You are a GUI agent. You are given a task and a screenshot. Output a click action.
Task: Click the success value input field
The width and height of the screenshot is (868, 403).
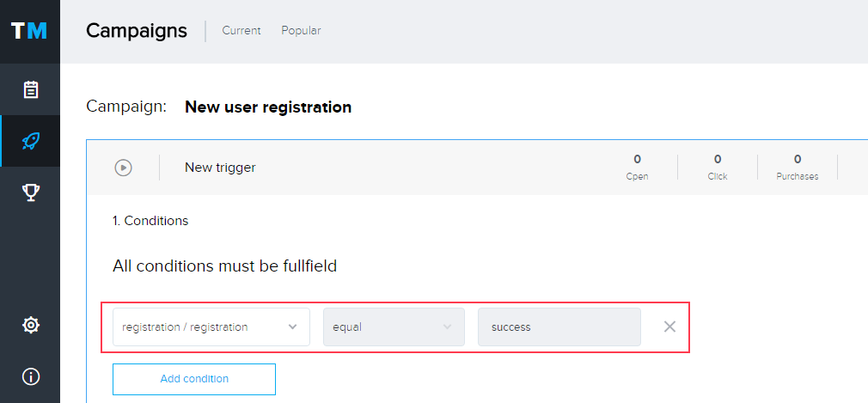[x=559, y=327]
